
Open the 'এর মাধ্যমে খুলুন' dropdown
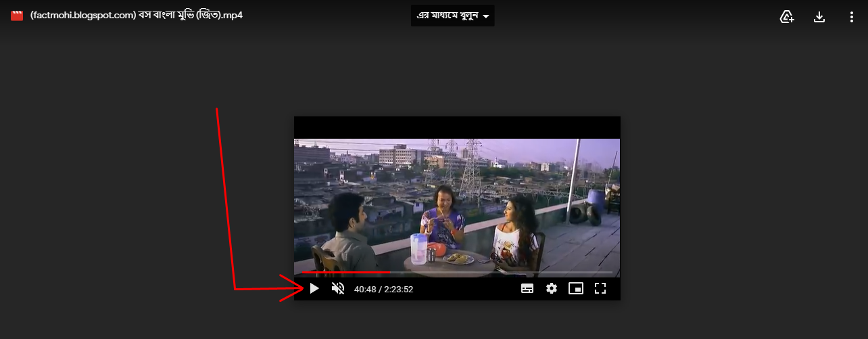pyautogui.click(x=452, y=16)
